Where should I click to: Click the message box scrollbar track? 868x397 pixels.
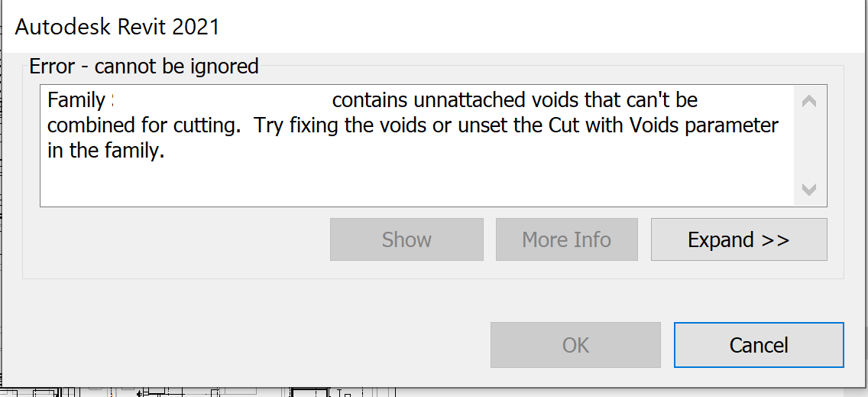[810, 145]
